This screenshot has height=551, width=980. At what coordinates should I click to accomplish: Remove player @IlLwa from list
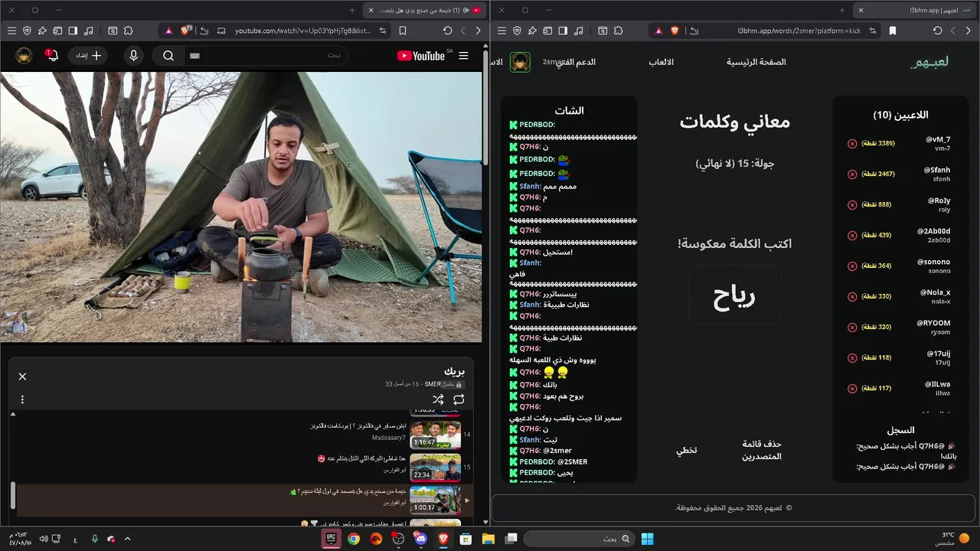852,388
